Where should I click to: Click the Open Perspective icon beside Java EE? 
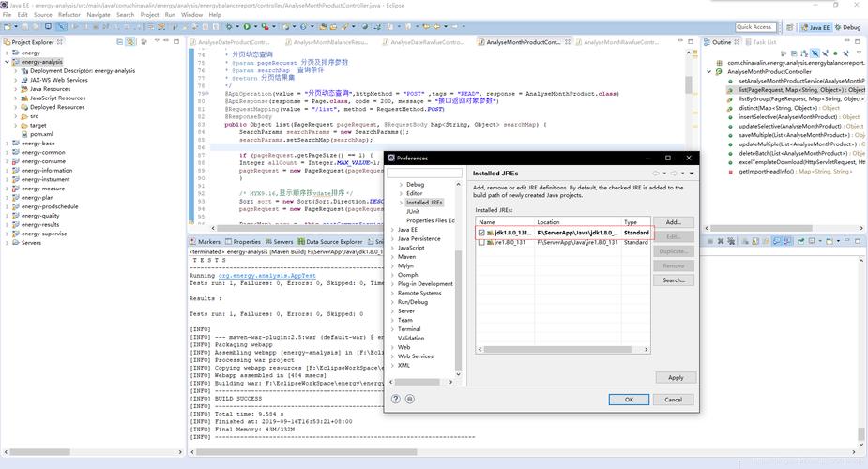[789, 27]
